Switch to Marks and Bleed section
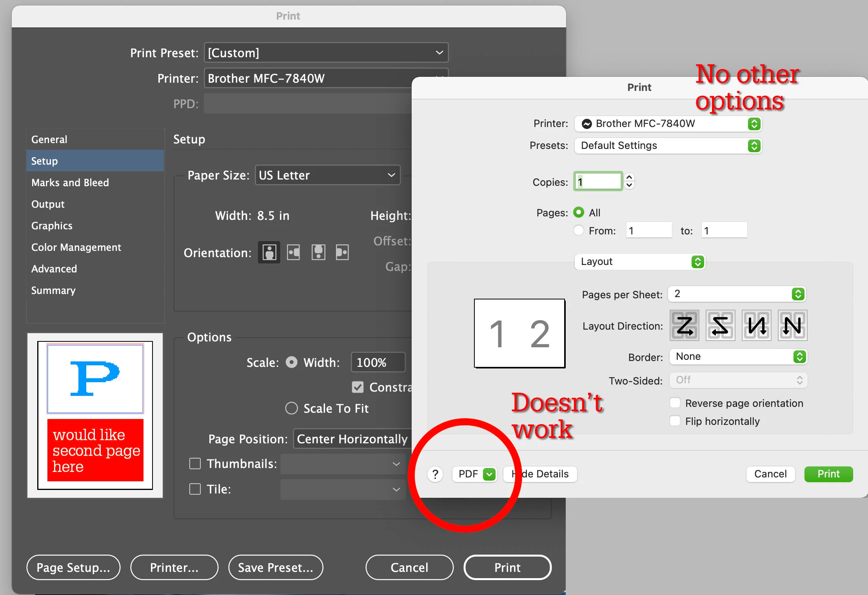The height and width of the screenshot is (595, 868). 70,183
